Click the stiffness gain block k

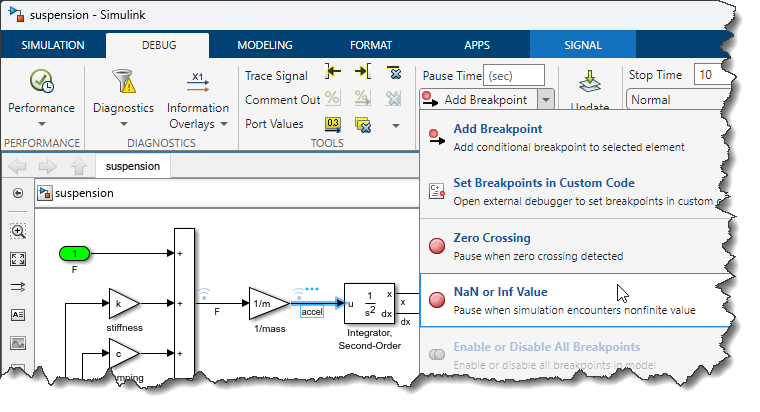pos(124,304)
